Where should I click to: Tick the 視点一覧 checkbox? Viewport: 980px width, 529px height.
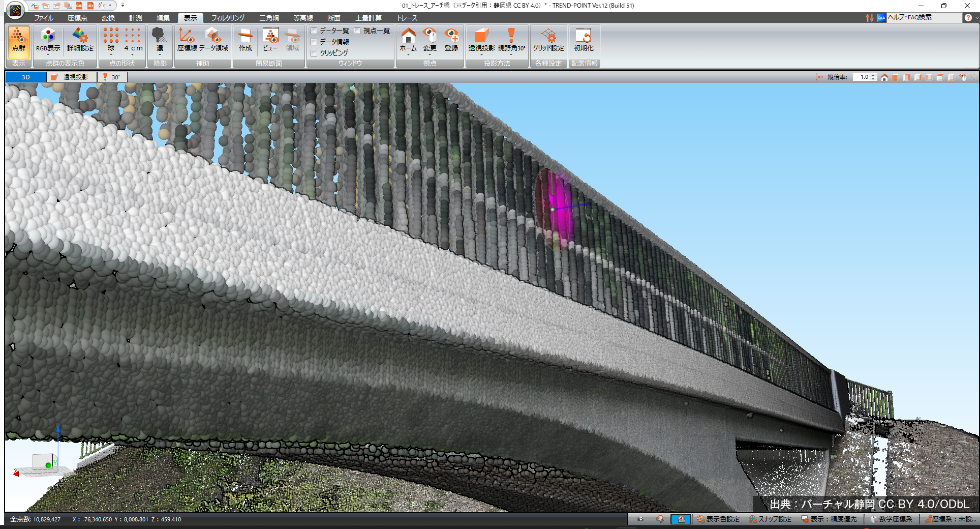357,31
